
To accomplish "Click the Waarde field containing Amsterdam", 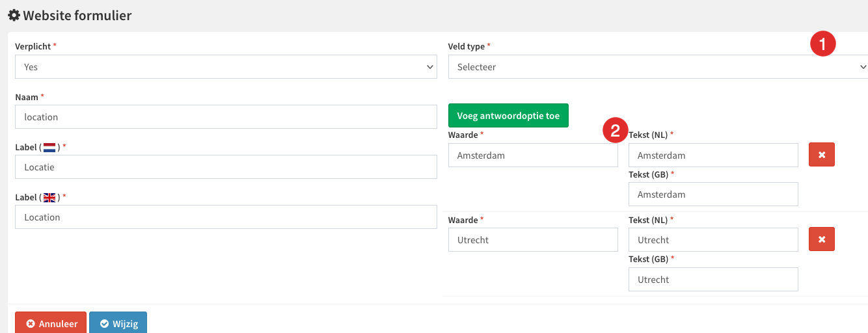I will point(533,155).
